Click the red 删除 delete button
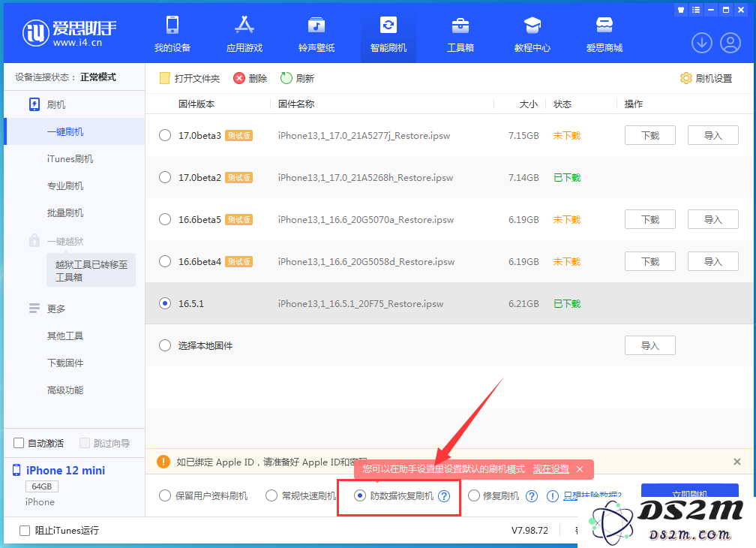 pos(250,78)
